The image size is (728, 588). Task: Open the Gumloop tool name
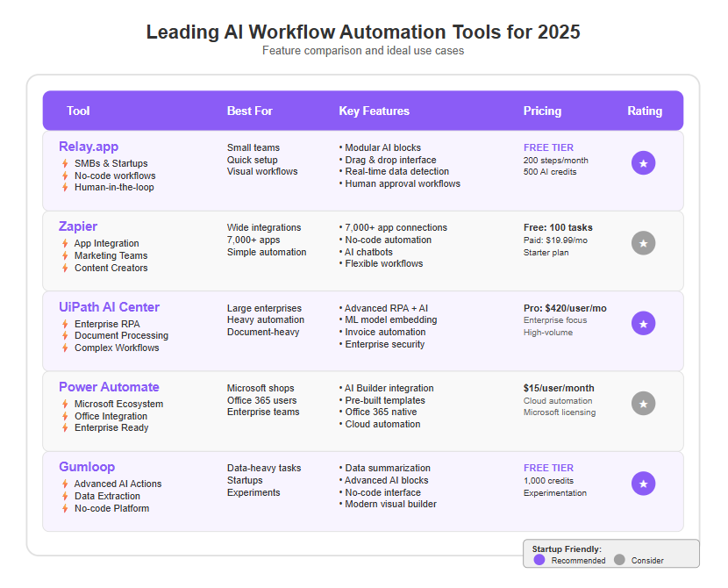pos(87,467)
